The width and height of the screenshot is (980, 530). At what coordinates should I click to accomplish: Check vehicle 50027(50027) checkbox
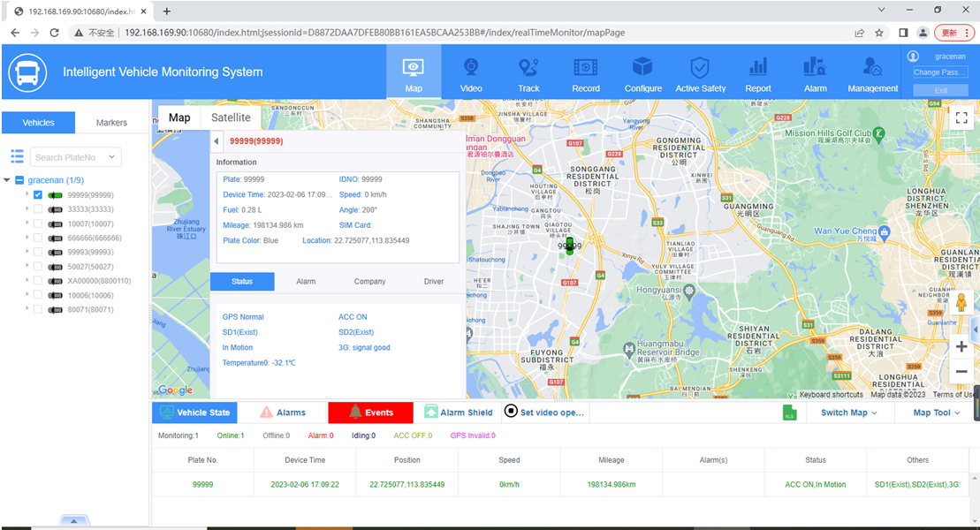coord(37,267)
